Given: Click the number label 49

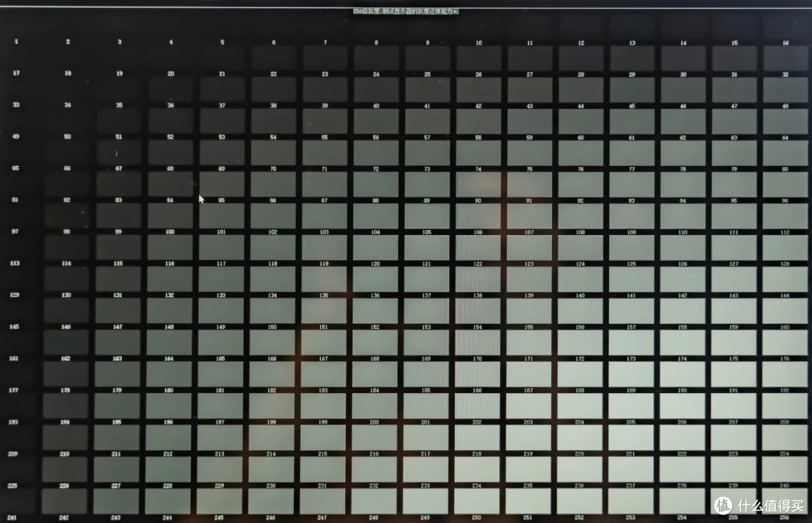Looking at the screenshot, I should tap(16, 137).
